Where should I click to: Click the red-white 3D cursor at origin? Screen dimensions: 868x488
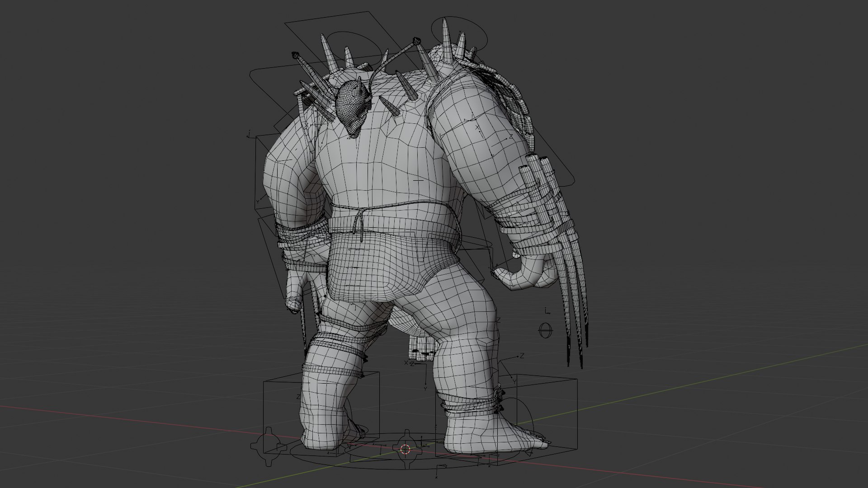click(406, 449)
